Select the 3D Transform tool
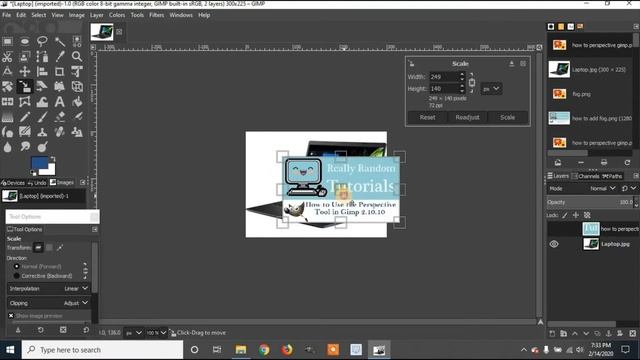Screen dimensions: 640x360 click(77, 87)
